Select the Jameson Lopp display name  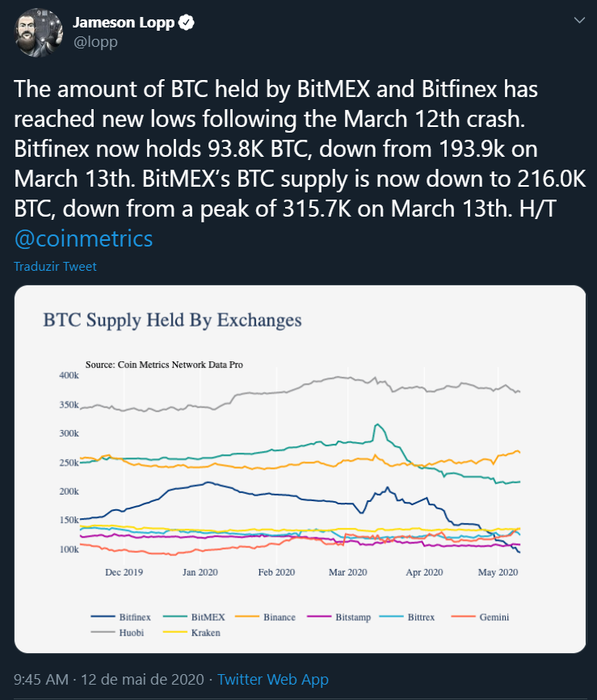pyautogui.click(x=123, y=23)
